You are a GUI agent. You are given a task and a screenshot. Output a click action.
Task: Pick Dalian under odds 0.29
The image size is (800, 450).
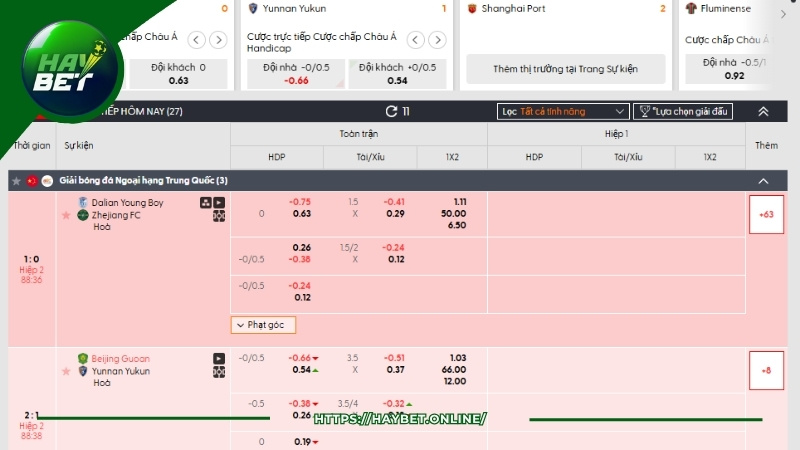coord(395,214)
